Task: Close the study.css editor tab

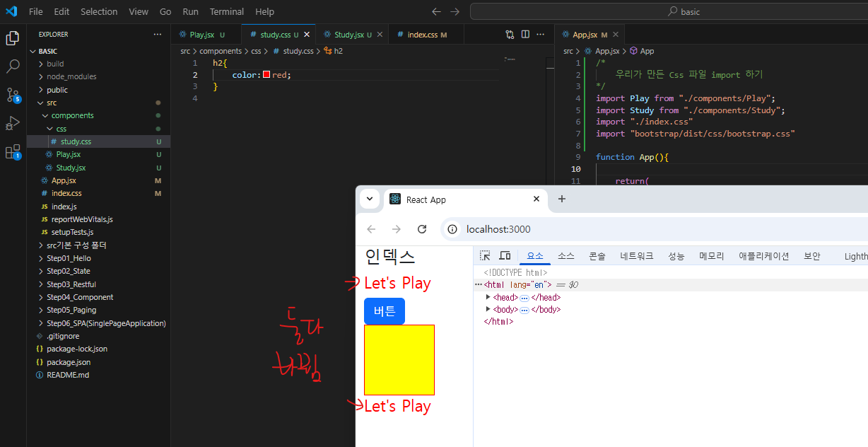Action: 306,34
